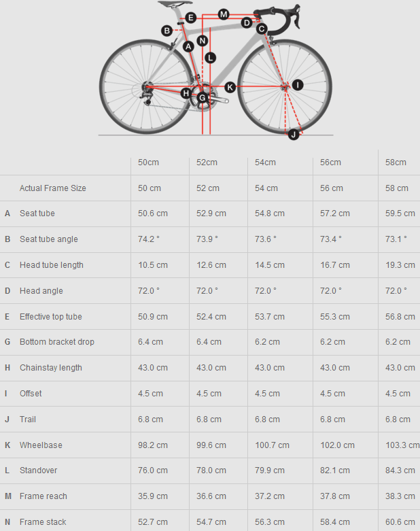Click the 56cm Standover value 82.1 cm

point(335,470)
